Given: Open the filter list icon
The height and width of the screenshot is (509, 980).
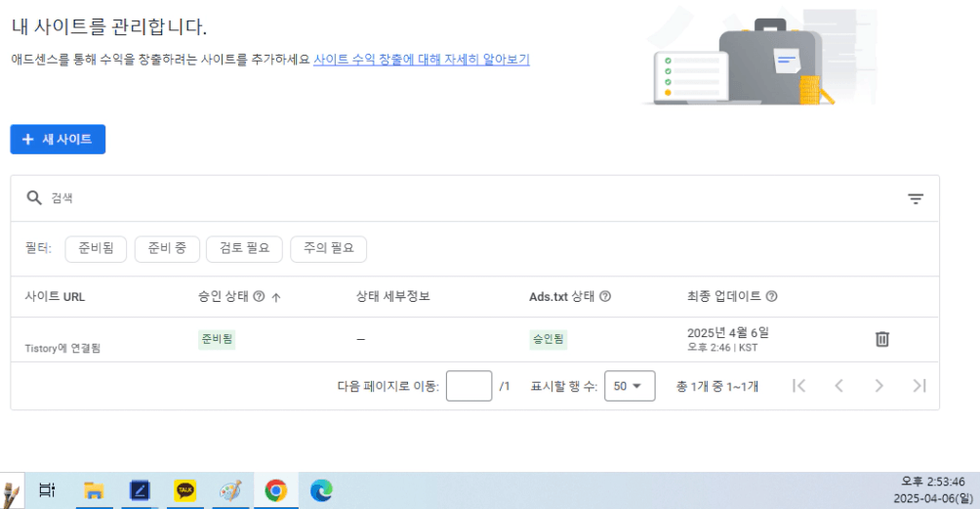Looking at the screenshot, I should pyautogui.click(x=915, y=199).
